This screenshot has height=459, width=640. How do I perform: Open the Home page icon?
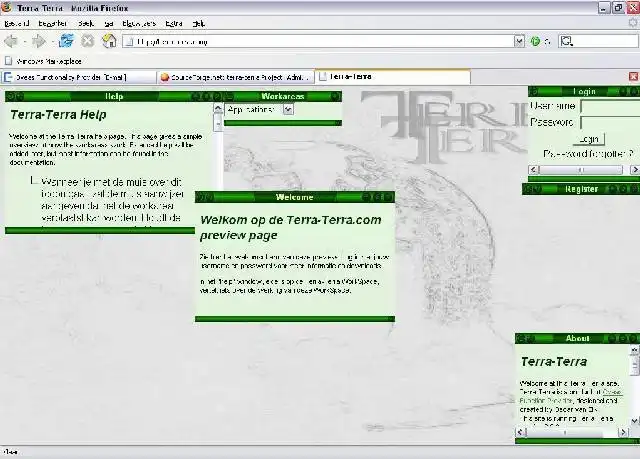(x=109, y=41)
